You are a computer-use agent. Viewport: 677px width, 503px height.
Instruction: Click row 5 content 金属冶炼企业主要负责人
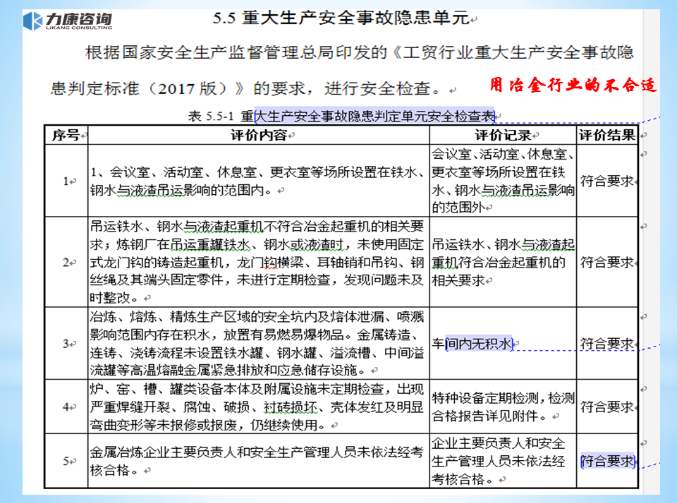257,461
